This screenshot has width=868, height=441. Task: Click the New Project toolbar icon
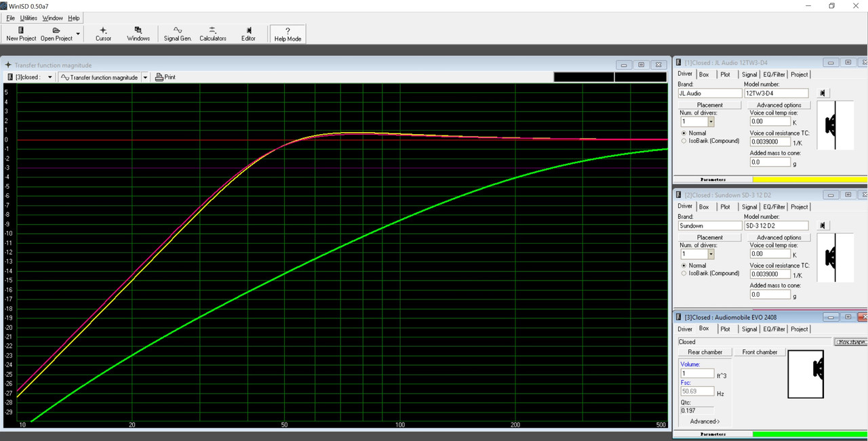[21, 30]
